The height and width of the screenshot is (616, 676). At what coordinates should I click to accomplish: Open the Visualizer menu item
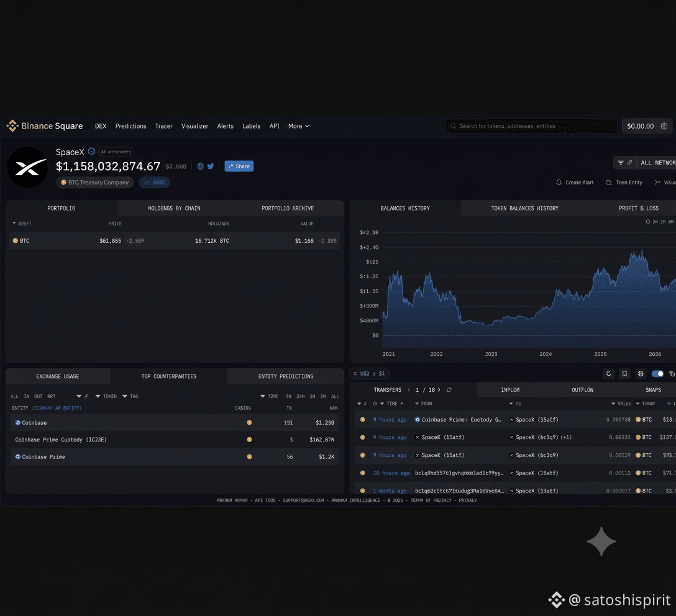(195, 126)
